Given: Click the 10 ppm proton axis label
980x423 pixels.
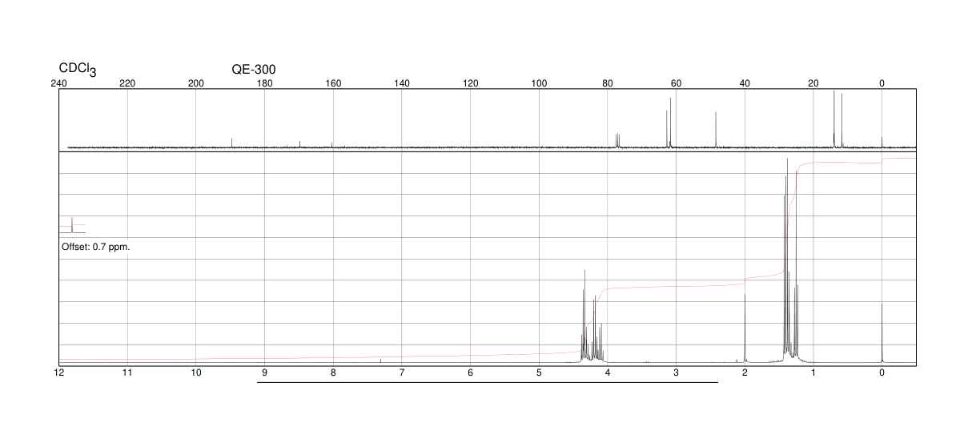Looking at the screenshot, I should [196, 373].
